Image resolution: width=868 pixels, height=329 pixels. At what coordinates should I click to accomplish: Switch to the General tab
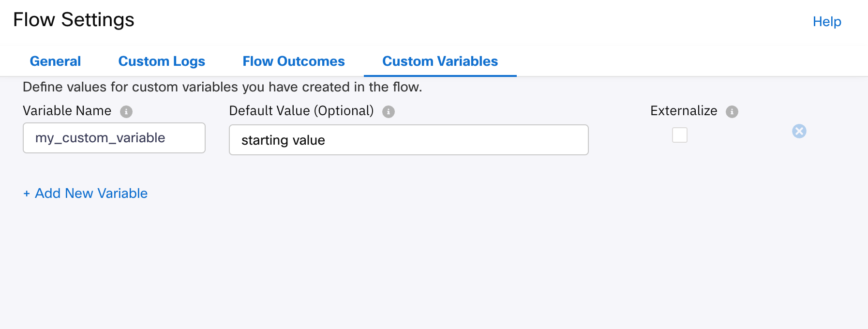click(x=55, y=61)
